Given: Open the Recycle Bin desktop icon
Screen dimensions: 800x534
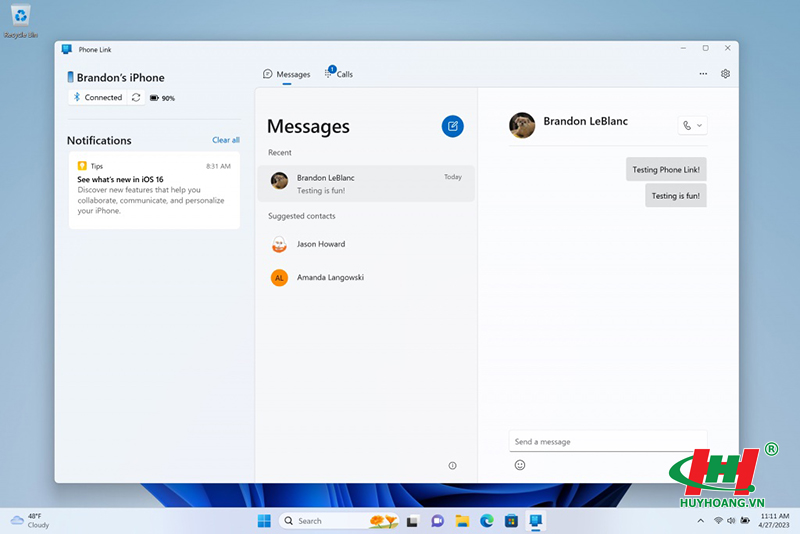Looking at the screenshot, I should click(x=20, y=21).
